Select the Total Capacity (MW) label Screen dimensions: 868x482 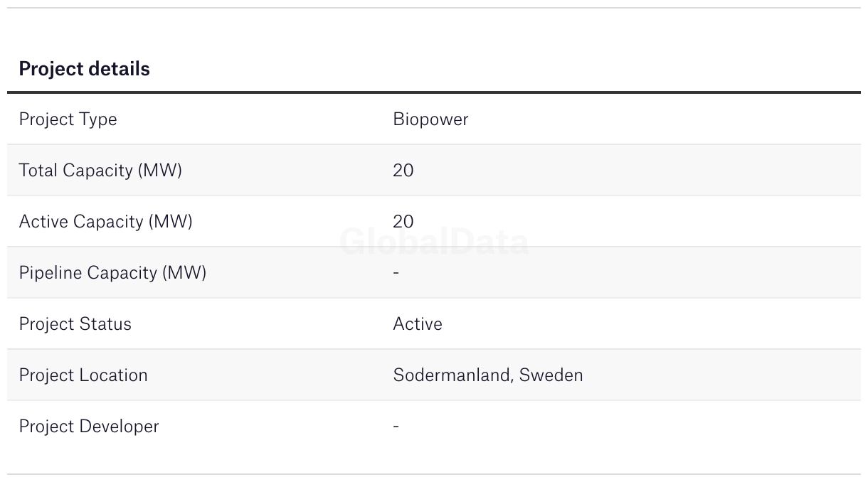point(100,171)
